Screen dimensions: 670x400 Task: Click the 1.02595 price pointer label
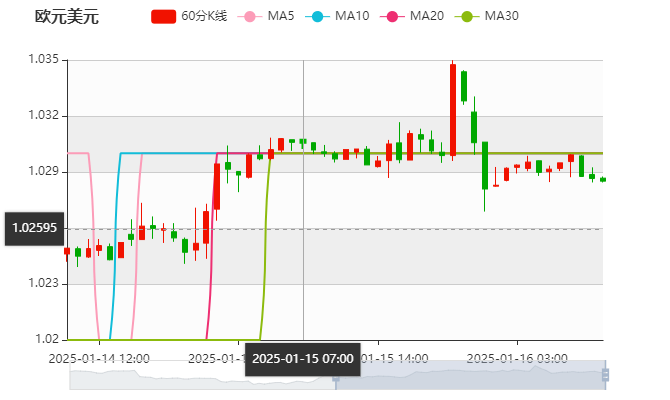[33, 228]
